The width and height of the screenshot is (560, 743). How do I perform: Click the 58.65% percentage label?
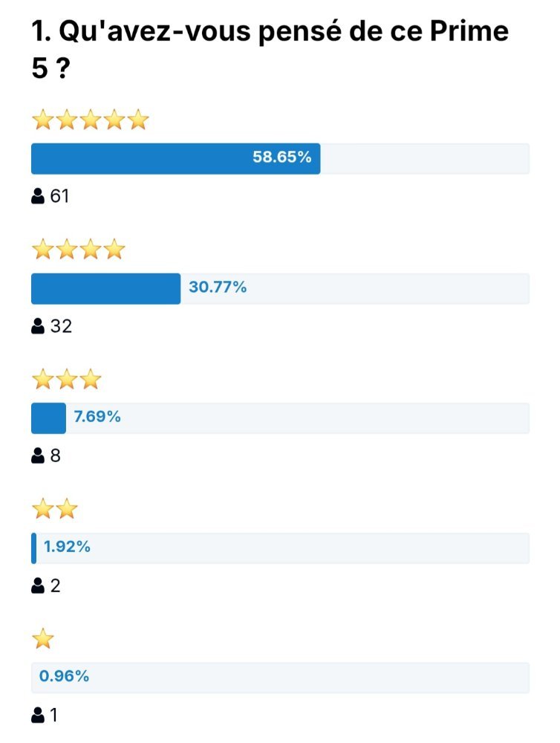(x=282, y=157)
